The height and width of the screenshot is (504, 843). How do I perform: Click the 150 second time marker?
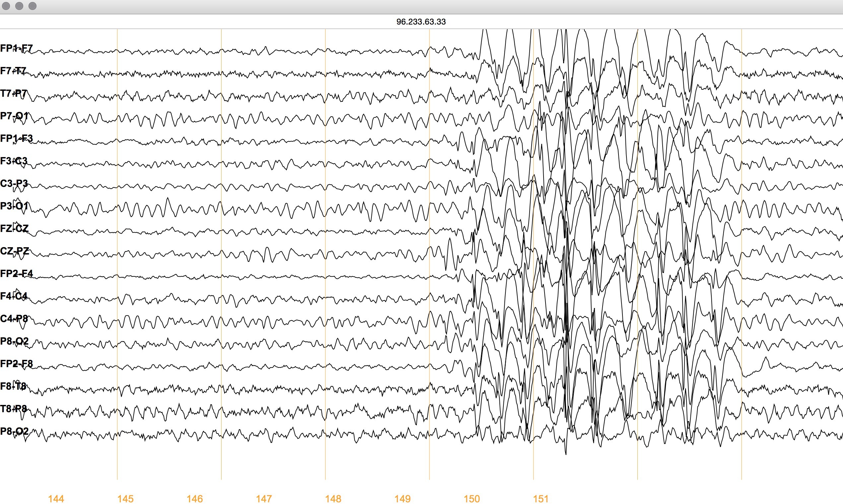472,499
